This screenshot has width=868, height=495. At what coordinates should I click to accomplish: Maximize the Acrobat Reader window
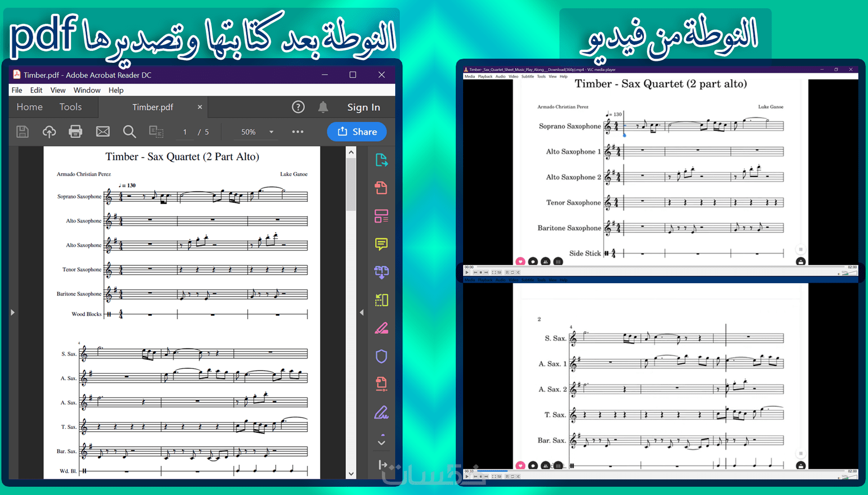(352, 75)
